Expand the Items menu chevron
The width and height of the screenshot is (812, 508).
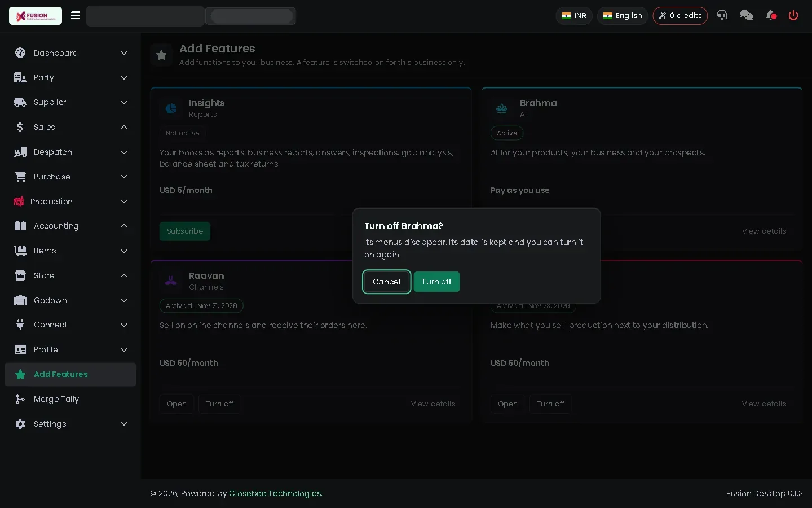click(124, 251)
